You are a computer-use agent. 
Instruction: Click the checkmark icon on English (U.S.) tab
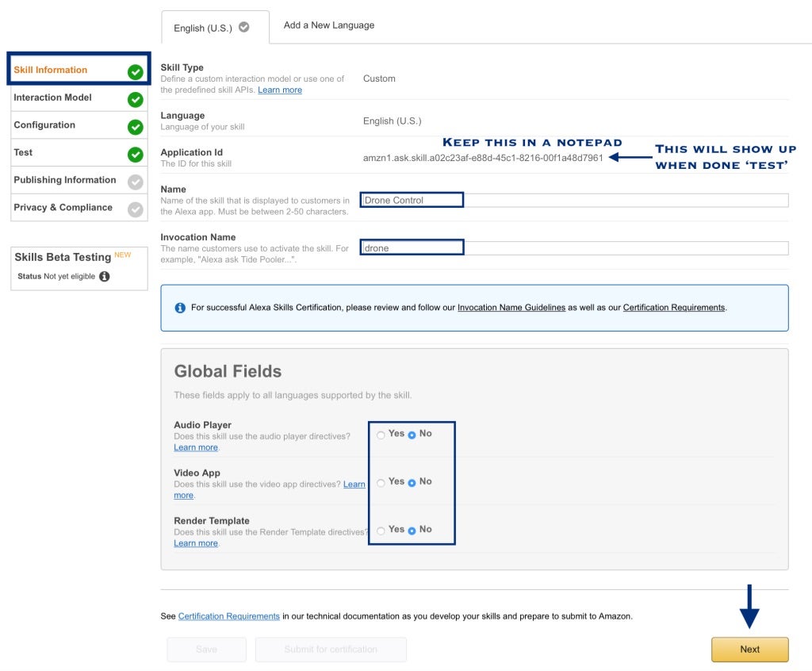[244, 27]
